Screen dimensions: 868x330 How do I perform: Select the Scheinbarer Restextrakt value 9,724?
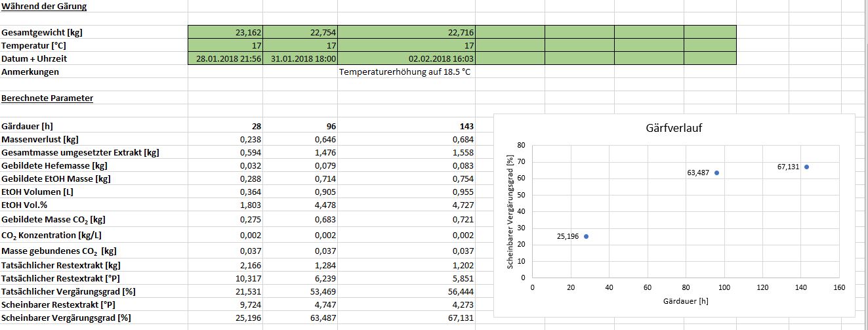(x=225, y=304)
